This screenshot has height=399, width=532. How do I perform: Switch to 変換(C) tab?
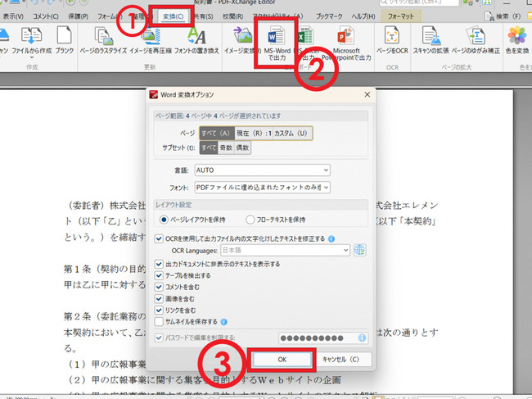(173, 16)
